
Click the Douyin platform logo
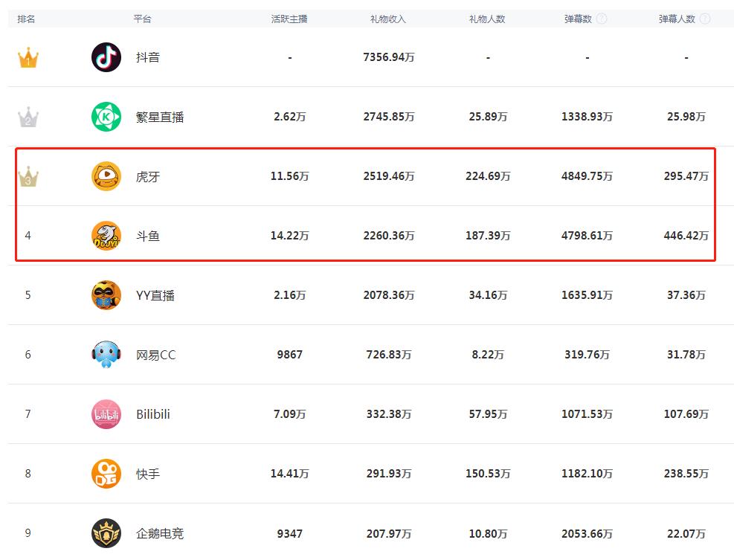[x=106, y=57]
